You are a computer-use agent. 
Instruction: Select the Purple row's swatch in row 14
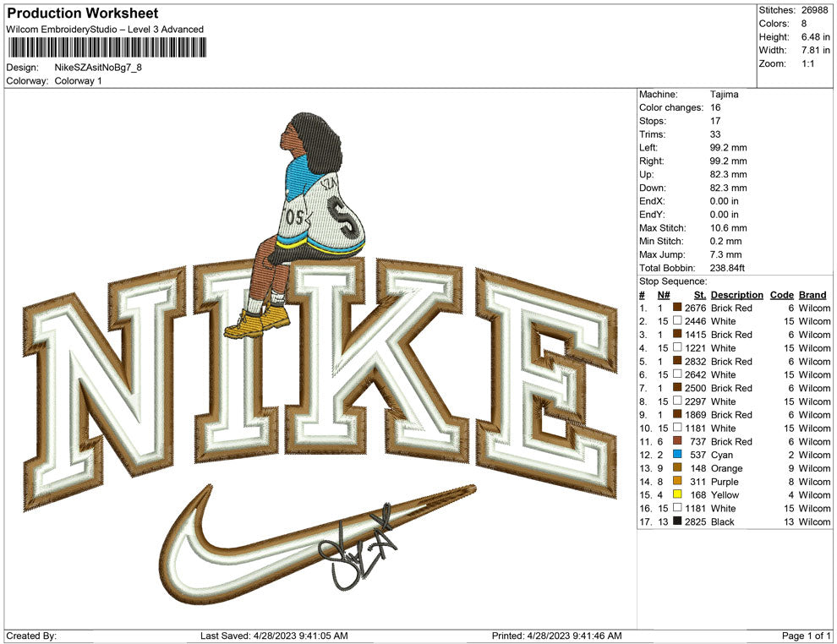677,481
